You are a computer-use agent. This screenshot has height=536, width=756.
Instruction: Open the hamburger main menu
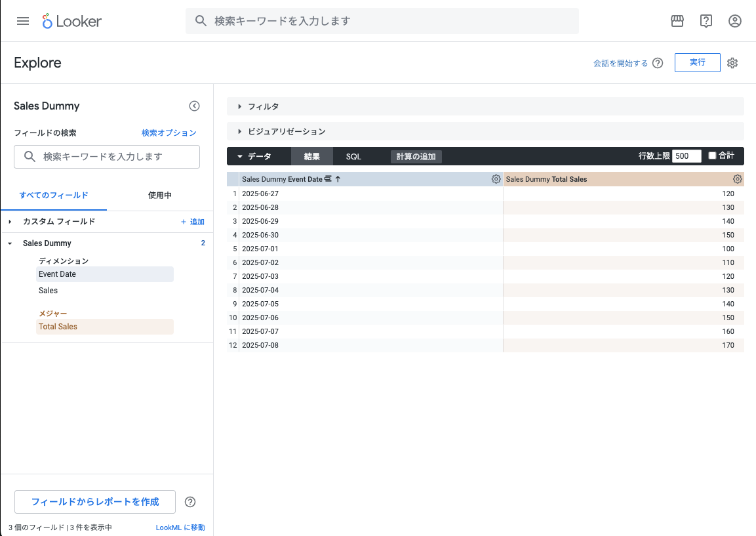coord(23,21)
